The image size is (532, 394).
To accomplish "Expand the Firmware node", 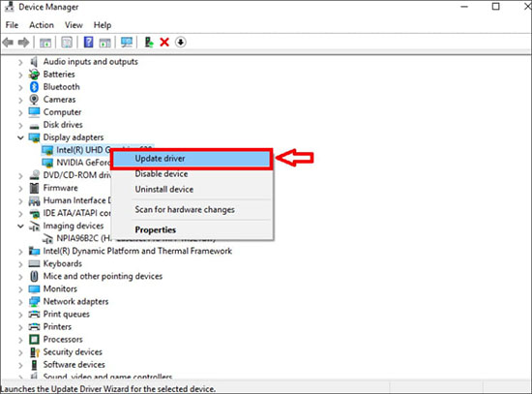I will [x=20, y=188].
